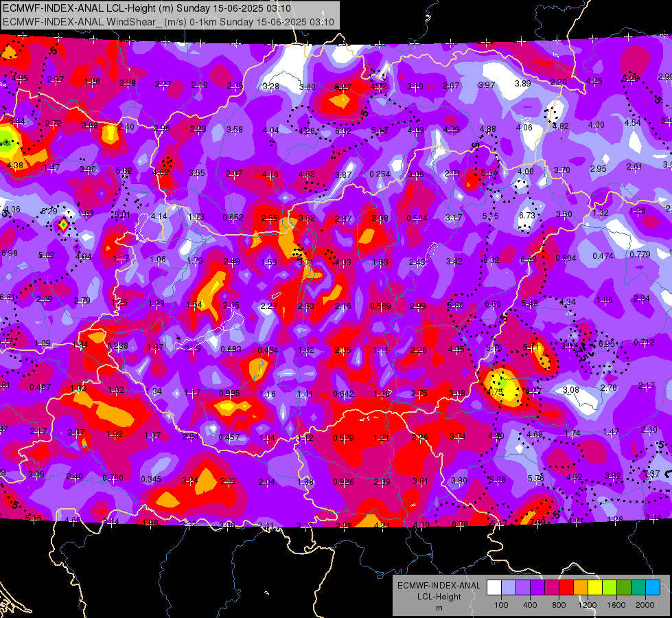Image resolution: width=672 pixels, height=618 pixels.
Task: Click the wind shear value 0.569
Action: tap(380, 306)
